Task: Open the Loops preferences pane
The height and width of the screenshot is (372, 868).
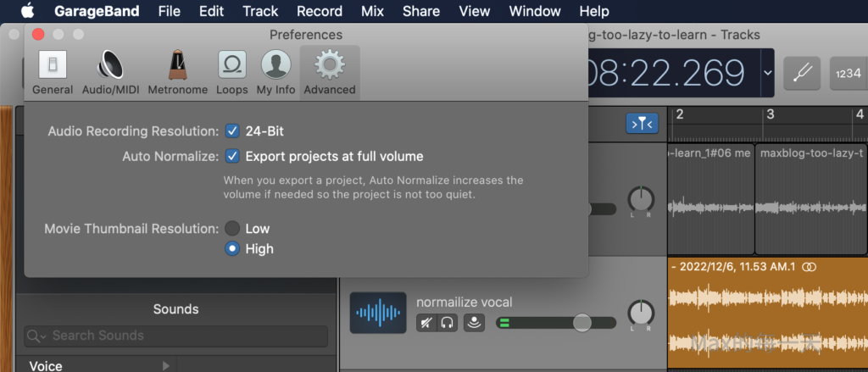Action: click(231, 72)
